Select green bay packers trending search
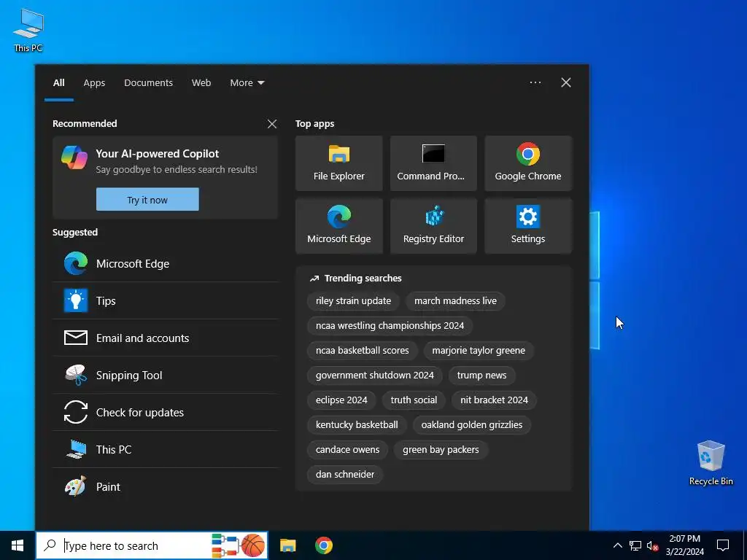The width and height of the screenshot is (747, 560). (441, 449)
